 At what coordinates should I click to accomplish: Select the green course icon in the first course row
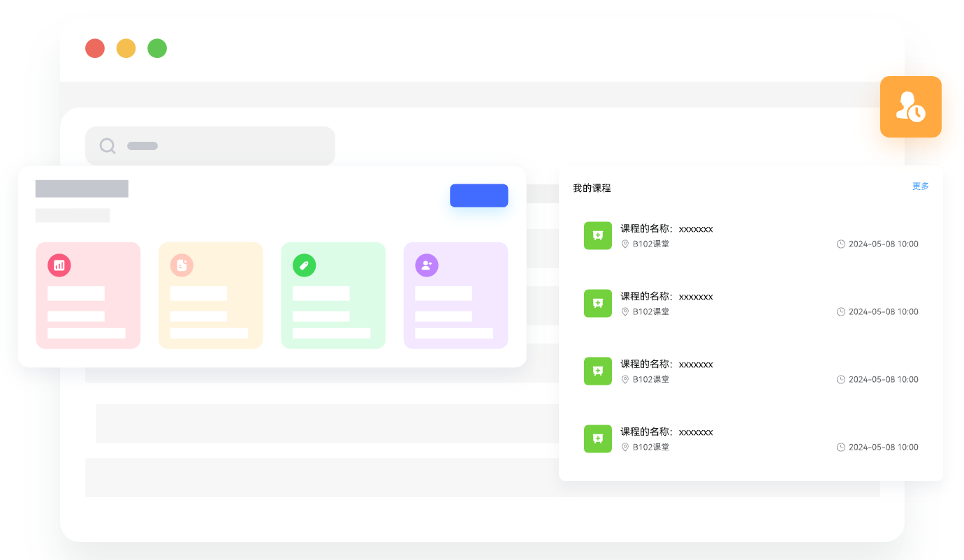598,236
